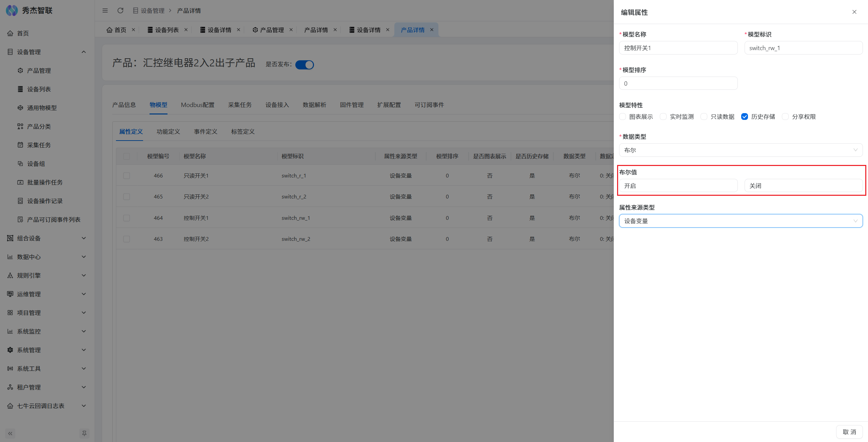The height and width of the screenshot is (442, 868).
Task: Open 产品管理 in the sidebar
Action: click(39, 70)
